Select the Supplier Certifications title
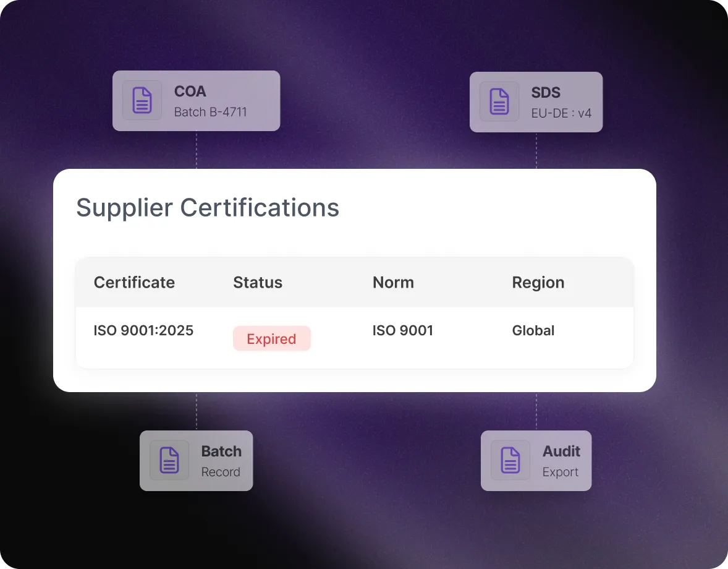The height and width of the screenshot is (569, 728). pyautogui.click(x=207, y=208)
